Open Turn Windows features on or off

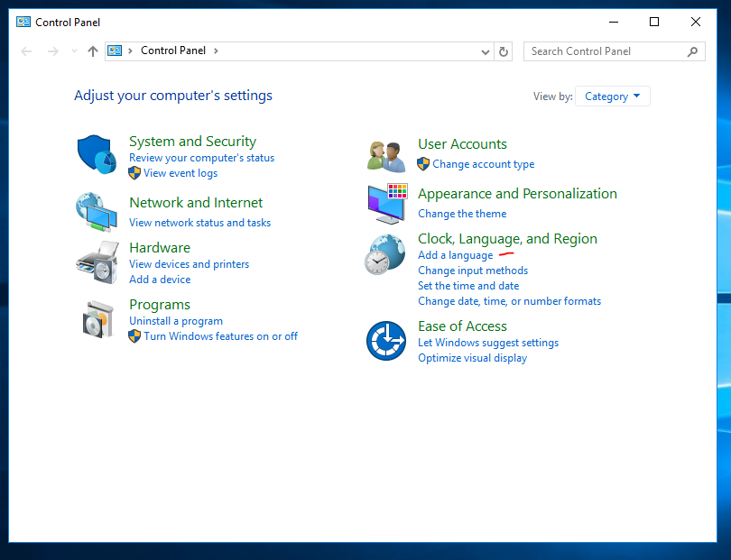(220, 336)
